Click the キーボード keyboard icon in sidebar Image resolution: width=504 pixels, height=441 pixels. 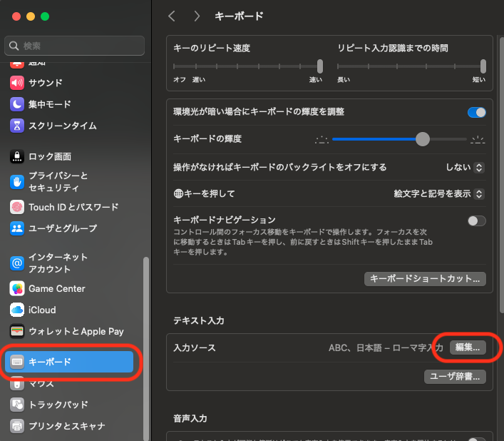coord(17,362)
